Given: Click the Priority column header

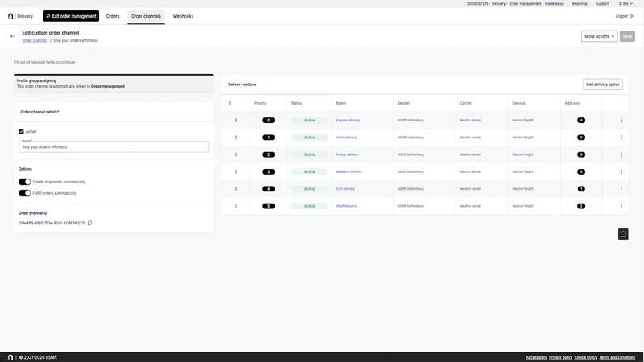Looking at the screenshot, I should click(x=260, y=103).
